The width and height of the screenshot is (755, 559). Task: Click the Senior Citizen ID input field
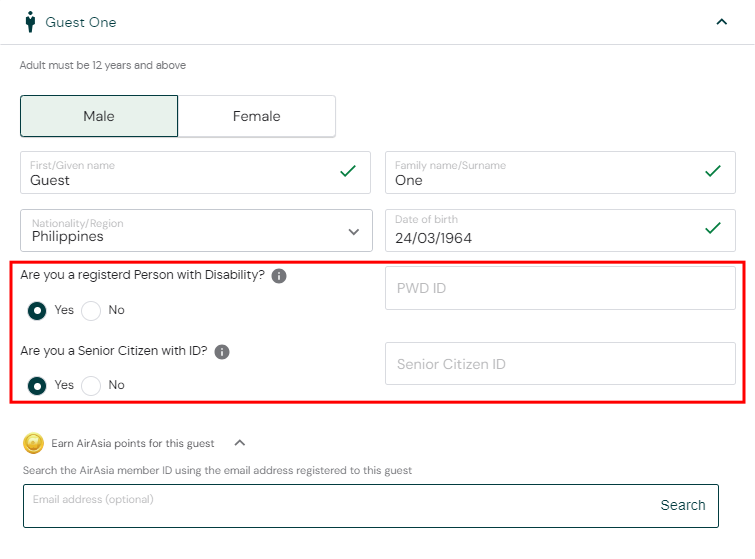coord(560,364)
